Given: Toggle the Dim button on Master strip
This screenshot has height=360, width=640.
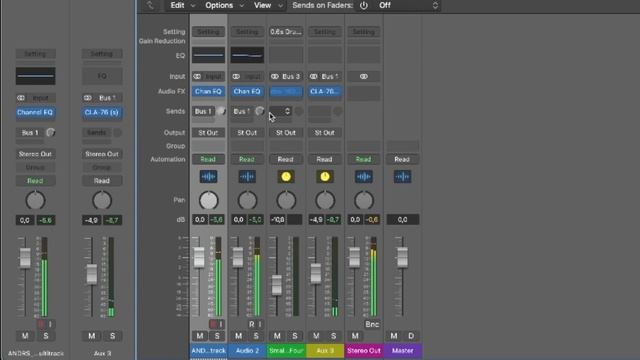Looking at the screenshot, I should point(411,336).
